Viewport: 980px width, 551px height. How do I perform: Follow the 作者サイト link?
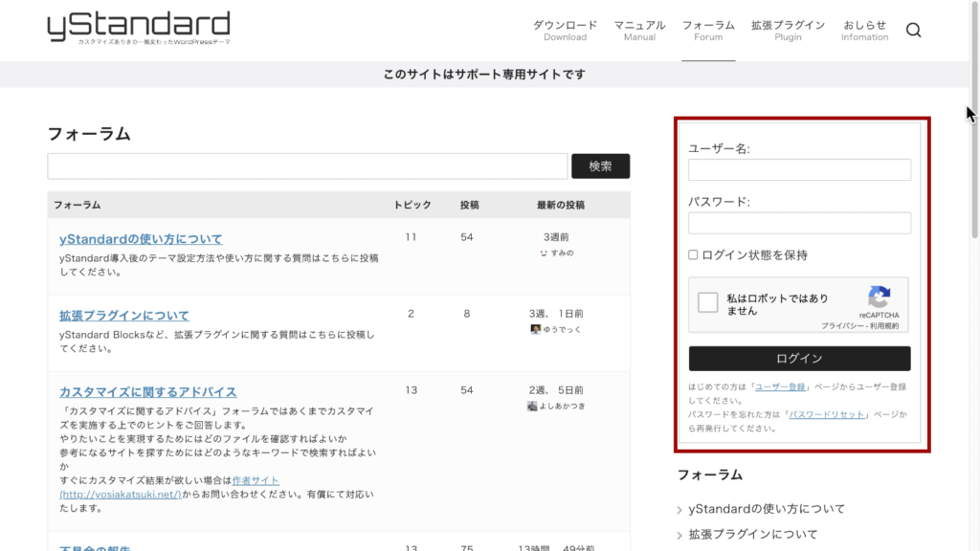(x=256, y=480)
